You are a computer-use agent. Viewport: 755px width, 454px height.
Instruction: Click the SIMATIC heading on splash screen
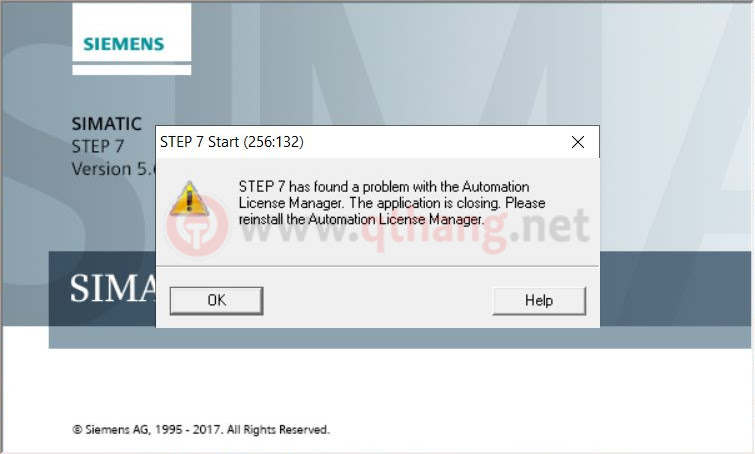pos(106,124)
